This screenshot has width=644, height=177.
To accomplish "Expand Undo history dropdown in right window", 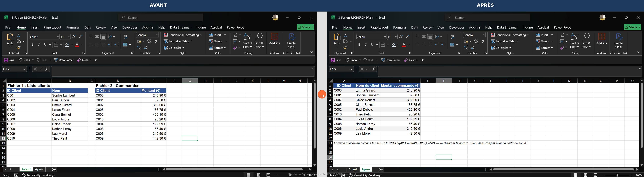I will click(x=360, y=60).
